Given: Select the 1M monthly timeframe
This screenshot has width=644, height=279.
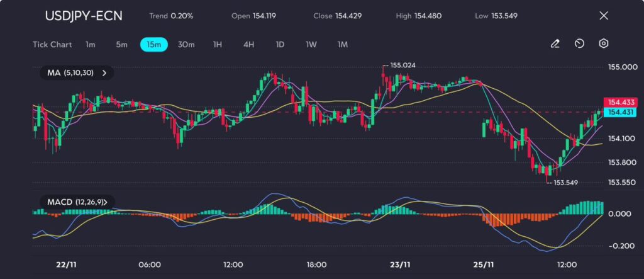Looking at the screenshot, I should point(342,45).
